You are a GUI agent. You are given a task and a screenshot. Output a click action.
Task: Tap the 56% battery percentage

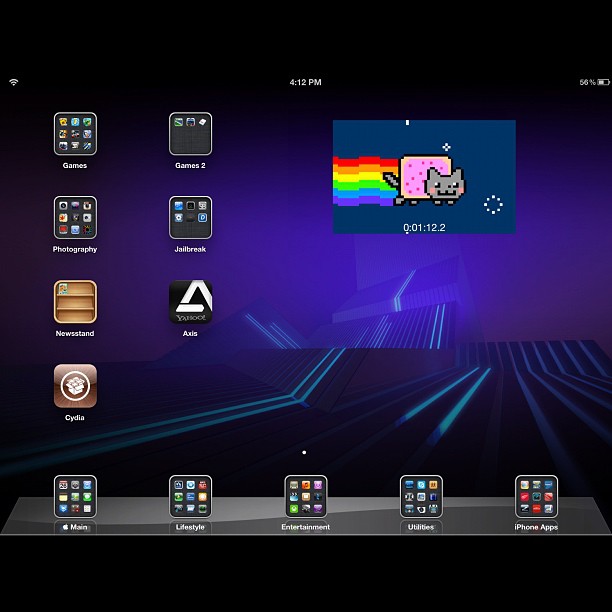coord(587,82)
